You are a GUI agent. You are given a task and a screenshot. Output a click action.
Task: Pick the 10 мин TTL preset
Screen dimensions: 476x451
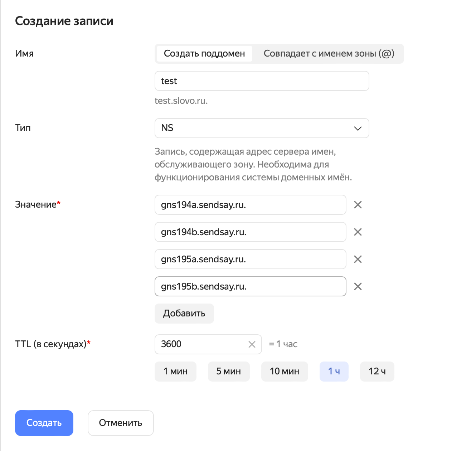[x=284, y=372]
